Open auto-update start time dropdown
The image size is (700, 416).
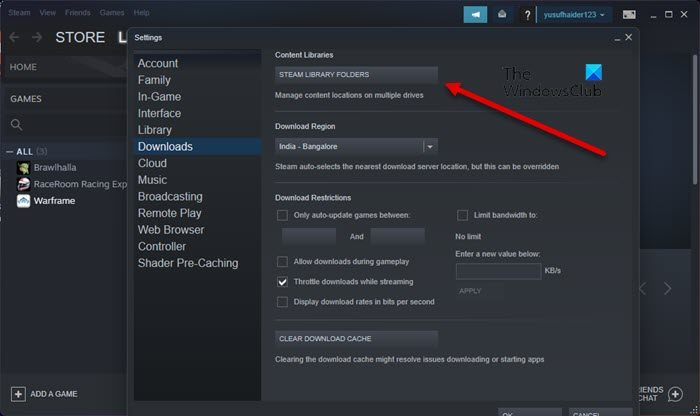click(309, 236)
